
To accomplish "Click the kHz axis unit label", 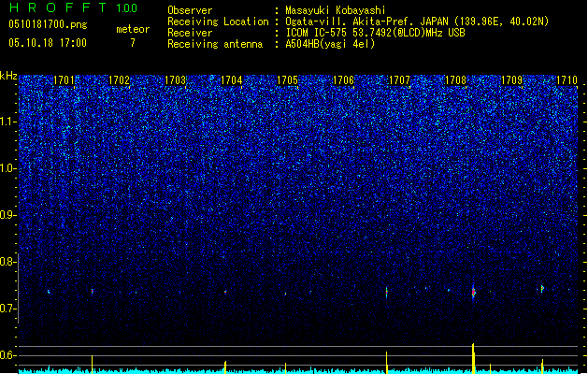I will click(8, 76).
